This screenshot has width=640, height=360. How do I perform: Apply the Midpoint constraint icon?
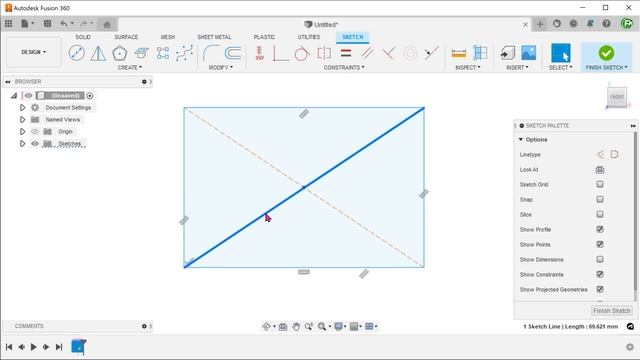431,53
